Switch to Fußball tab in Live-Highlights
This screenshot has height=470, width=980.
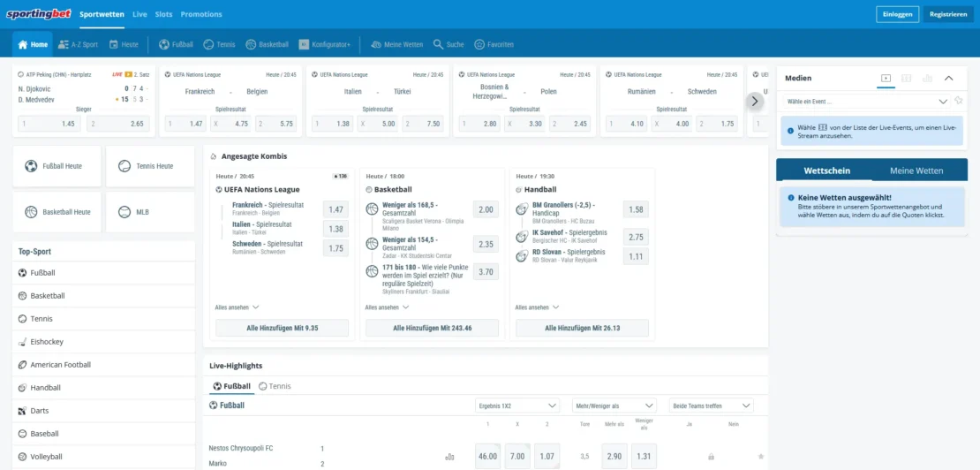pyautogui.click(x=232, y=386)
